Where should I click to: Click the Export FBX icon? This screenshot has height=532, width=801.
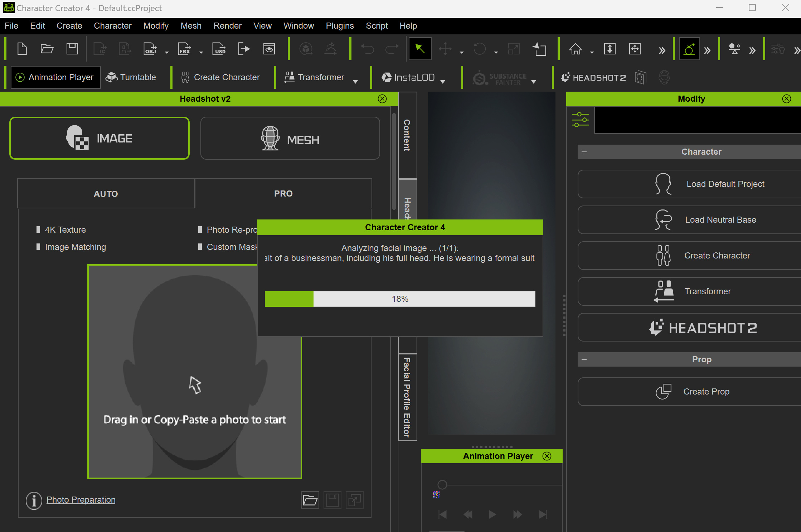[x=184, y=49]
